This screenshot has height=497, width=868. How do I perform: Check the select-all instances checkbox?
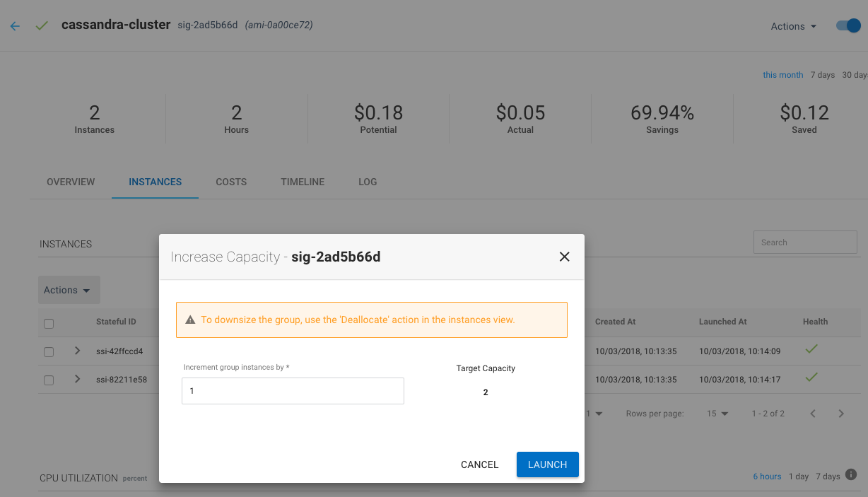[x=49, y=324]
